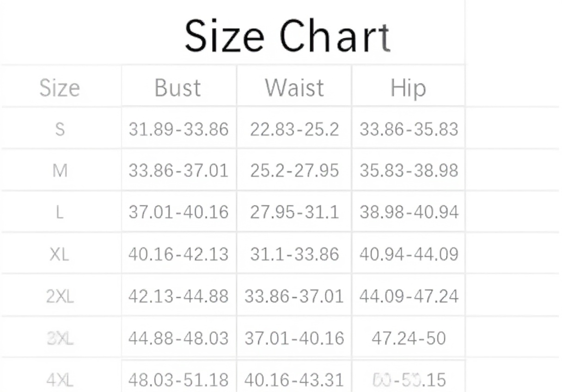562x392 pixels.
Task: Click the XL size row label
Action: (60, 254)
